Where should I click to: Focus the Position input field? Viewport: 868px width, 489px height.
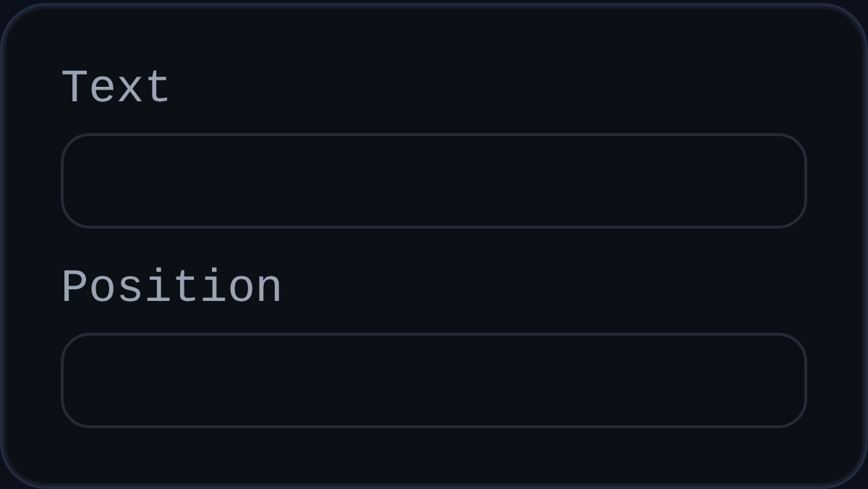[x=434, y=380]
